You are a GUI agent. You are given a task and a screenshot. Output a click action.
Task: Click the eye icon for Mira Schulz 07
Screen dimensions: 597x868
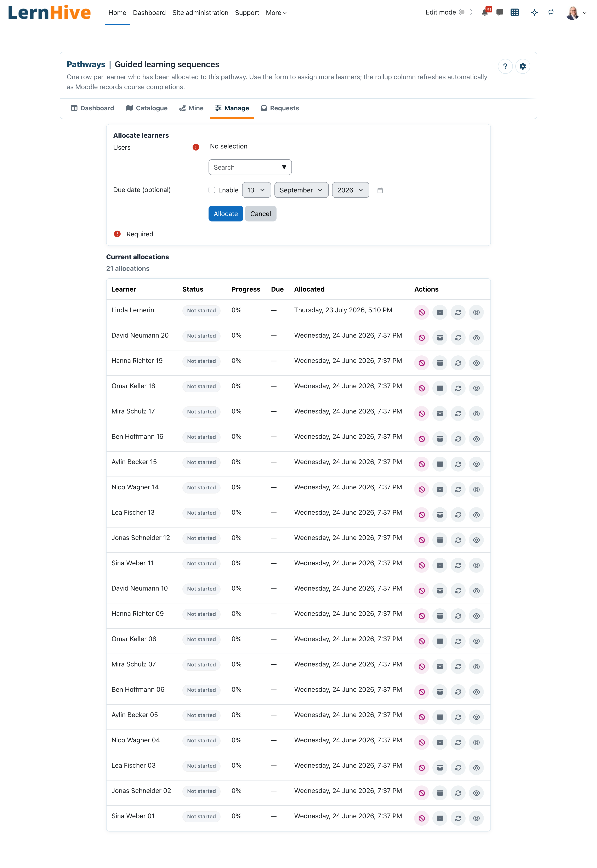pos(476,666)
